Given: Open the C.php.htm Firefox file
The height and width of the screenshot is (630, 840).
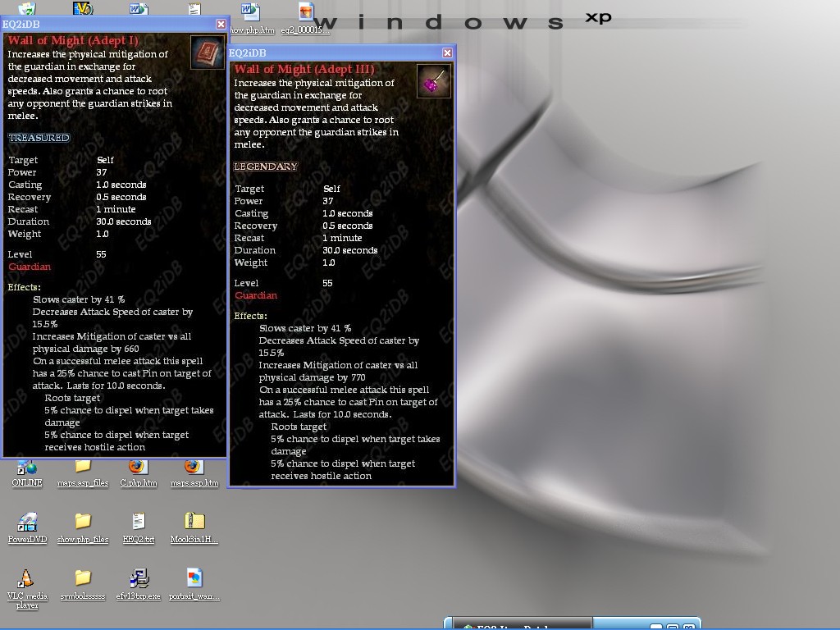Looking at the screenshot, I should (138, 467).
